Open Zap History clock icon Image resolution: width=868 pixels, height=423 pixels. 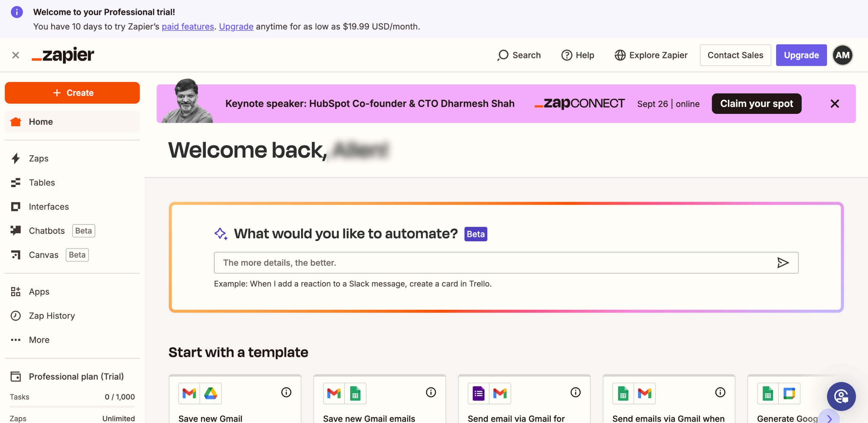click(x=16, y=316)
